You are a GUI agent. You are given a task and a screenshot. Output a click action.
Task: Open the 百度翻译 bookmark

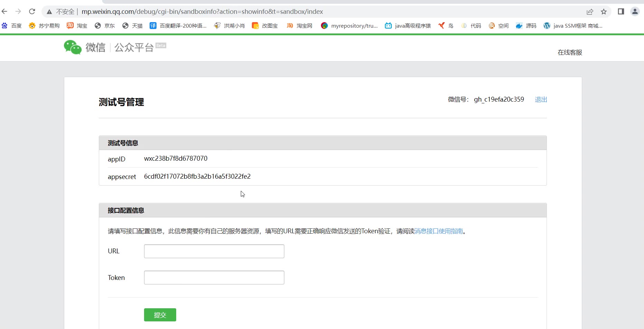tap(178, 26)
